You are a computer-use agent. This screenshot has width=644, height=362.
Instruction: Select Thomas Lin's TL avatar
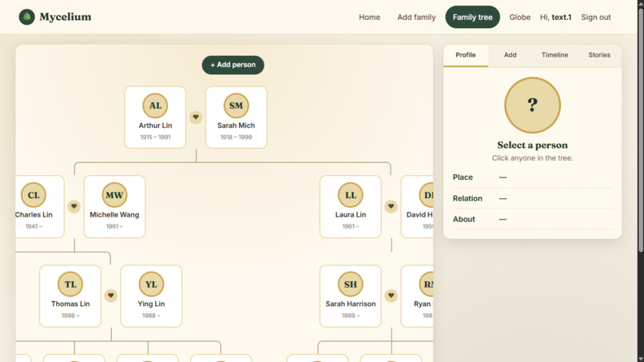click(70, 284)
